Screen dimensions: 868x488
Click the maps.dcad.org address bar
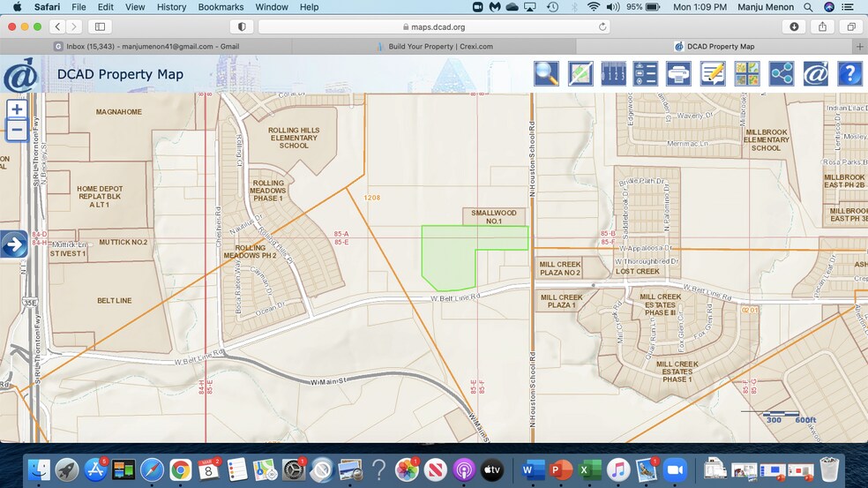pos(434,26)
